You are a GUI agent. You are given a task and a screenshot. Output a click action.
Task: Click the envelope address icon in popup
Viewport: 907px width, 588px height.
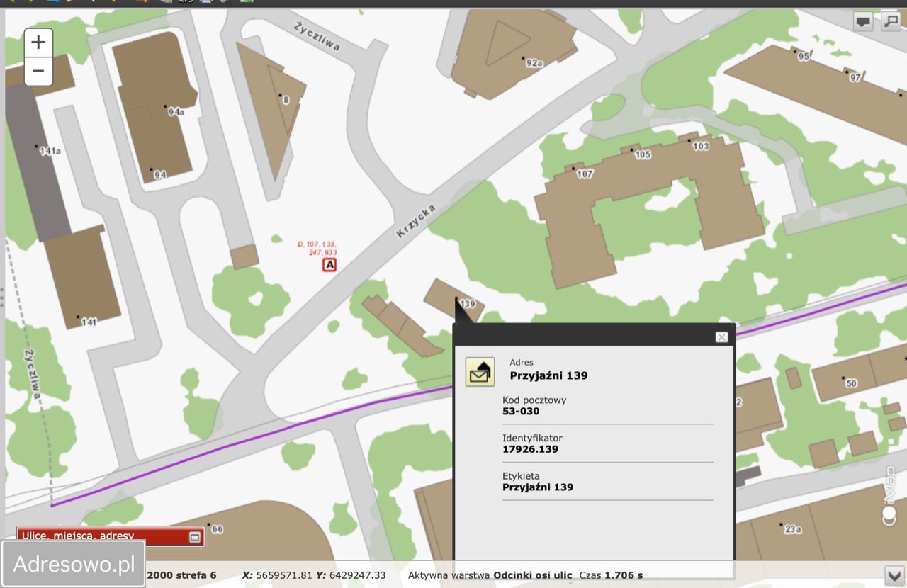tap(480, 372)
